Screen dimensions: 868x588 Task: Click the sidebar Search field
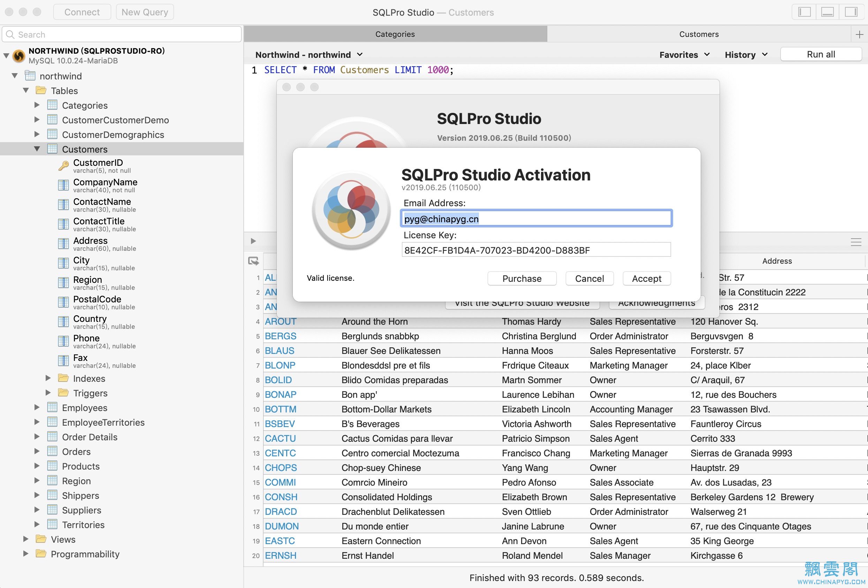pyautogui.click(x=121, y=34)
